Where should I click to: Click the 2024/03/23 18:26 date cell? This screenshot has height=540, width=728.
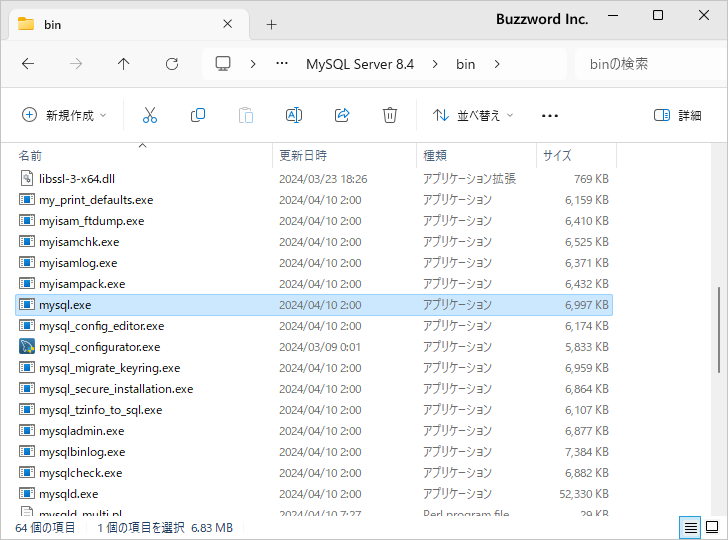click(323, 179)
